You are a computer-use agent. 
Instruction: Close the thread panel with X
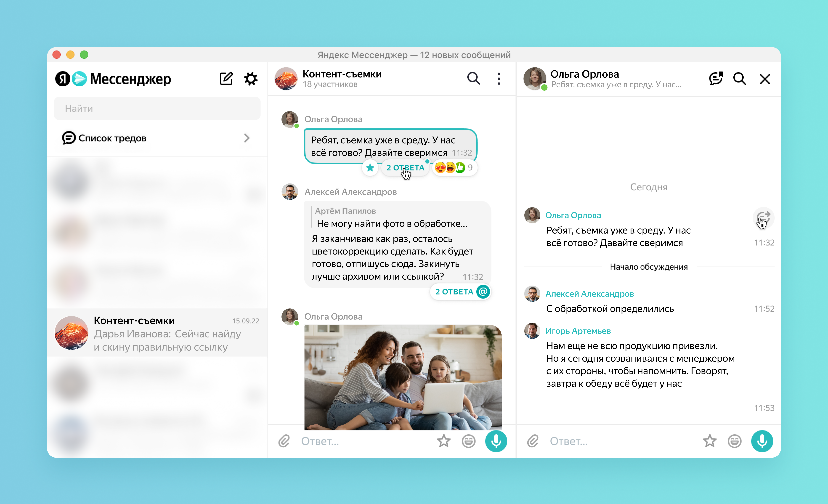(765, 79)
